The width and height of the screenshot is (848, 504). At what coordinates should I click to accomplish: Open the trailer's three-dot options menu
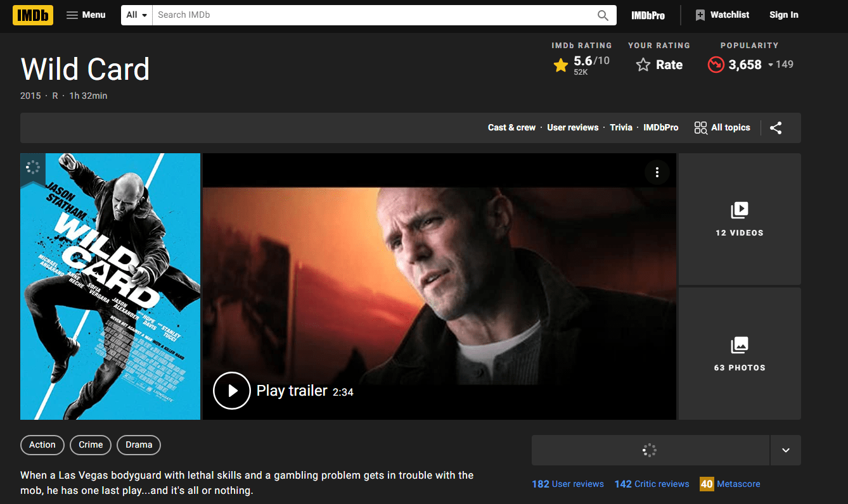(x=657, y=172)
